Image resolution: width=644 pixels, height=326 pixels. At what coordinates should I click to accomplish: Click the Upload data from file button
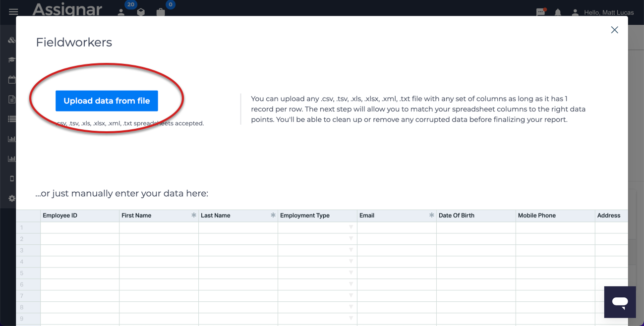(x=107, y=101)
